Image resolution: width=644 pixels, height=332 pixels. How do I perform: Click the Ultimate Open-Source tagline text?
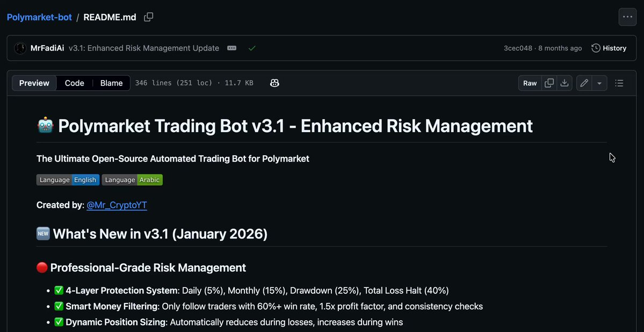point(173,158)
